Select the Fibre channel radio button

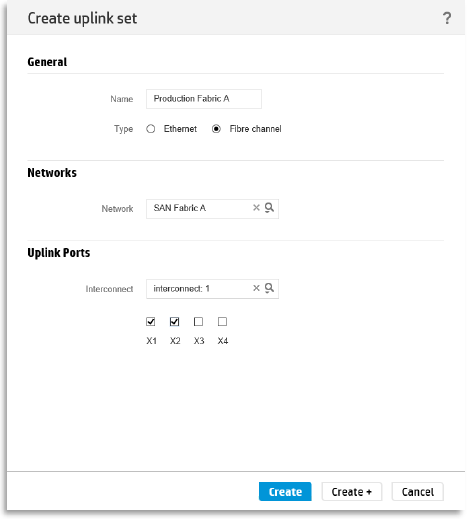pos(216,129)
